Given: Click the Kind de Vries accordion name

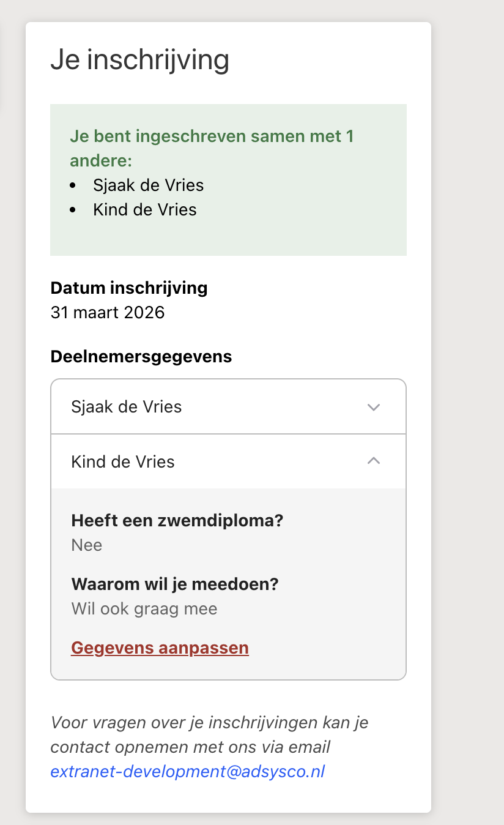Looking at the screenshot, I should pos(123,461).
